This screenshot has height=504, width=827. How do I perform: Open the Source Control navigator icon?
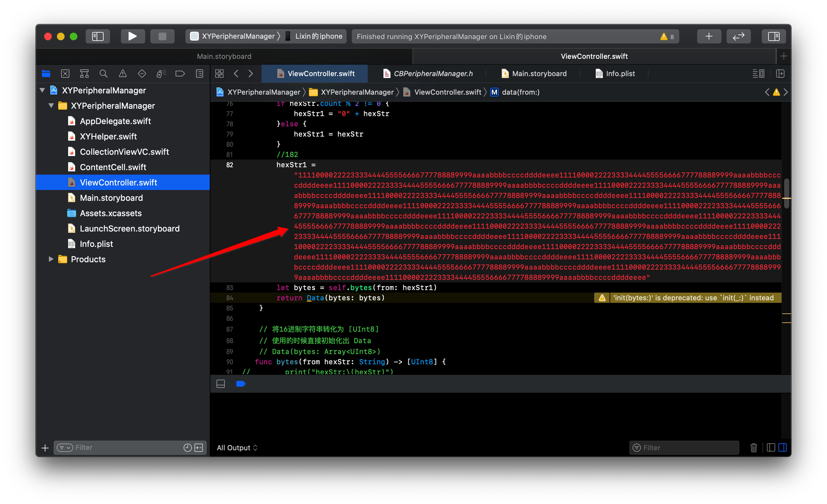pyautogui.click(x=65, y=74)
